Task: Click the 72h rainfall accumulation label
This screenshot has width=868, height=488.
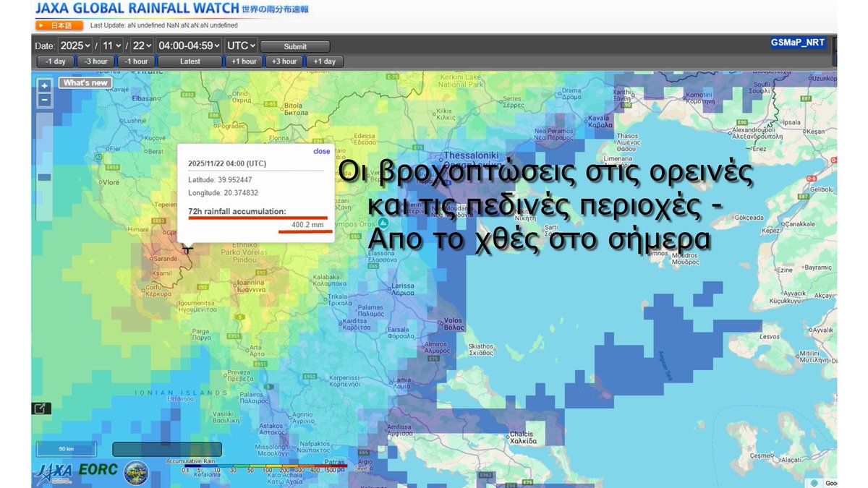Action: tap(237, 211)
